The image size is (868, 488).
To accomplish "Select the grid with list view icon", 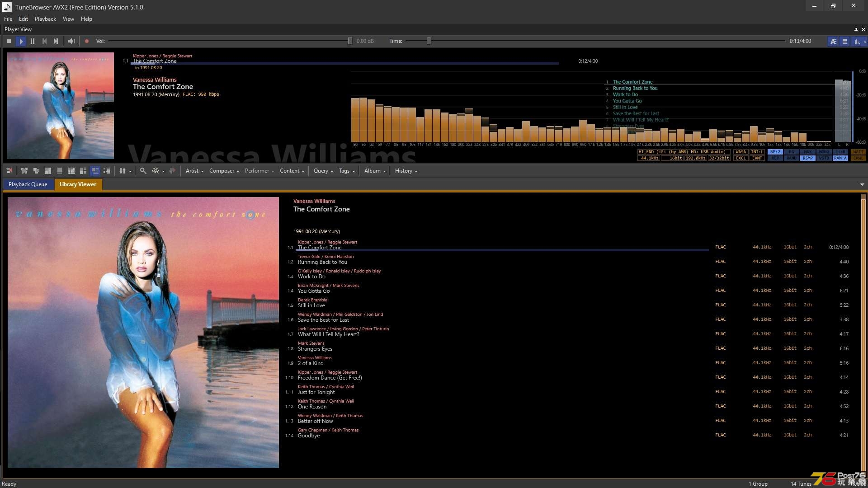I will coord(71,171).
